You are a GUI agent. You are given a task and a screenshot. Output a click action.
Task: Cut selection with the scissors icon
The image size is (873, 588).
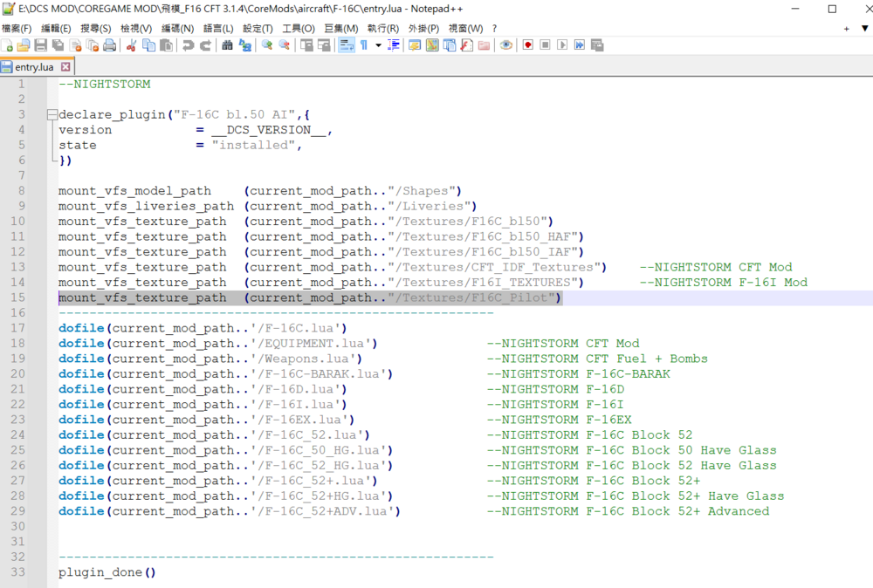pos(132,45)
